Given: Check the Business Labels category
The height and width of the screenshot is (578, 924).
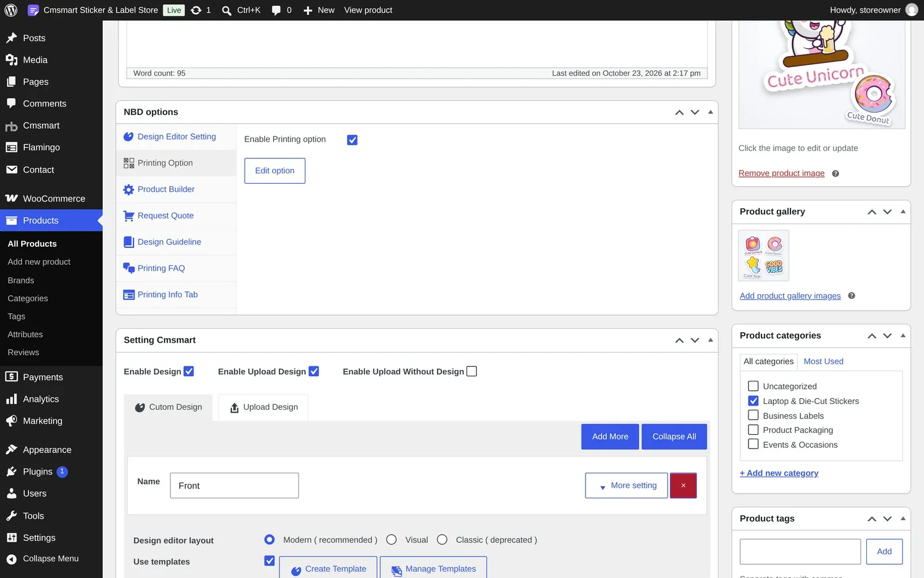Looking at the screenshot, I should [x=753, y=415].
